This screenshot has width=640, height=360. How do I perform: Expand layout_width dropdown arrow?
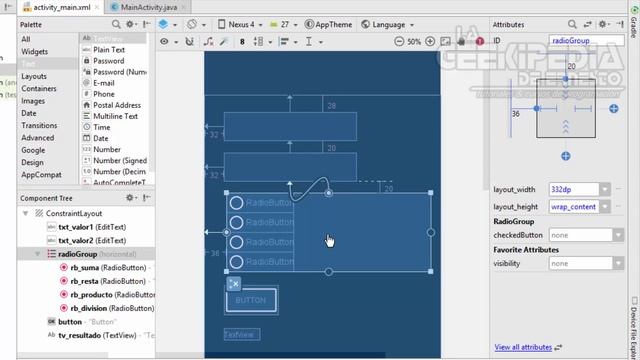pyautogui.click(x=605, y=189)
